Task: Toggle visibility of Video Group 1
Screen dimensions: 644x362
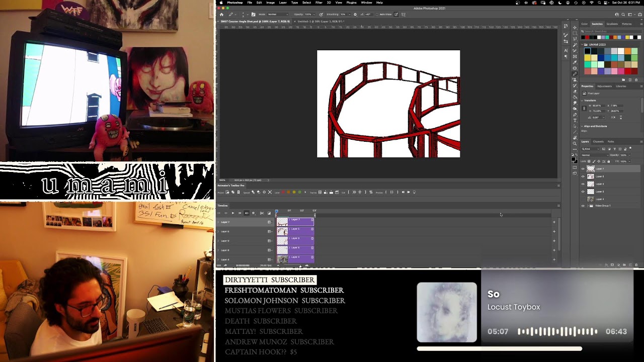Action: click(583, 206)
